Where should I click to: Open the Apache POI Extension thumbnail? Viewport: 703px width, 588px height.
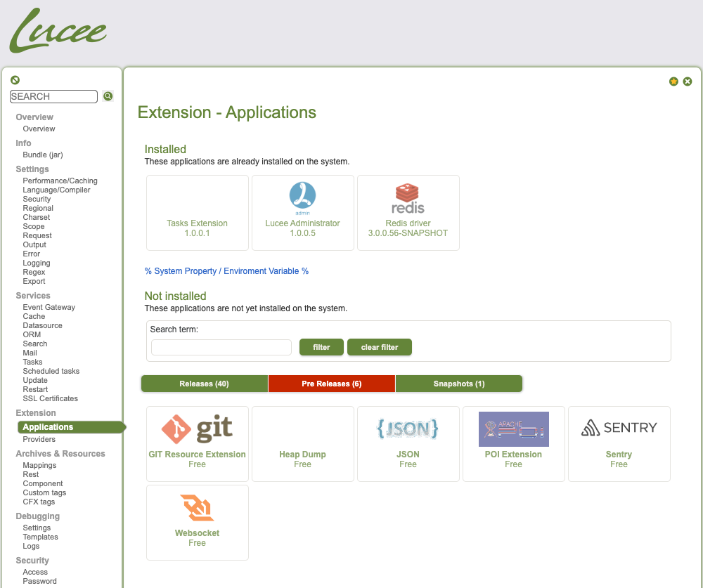coord(514,429)
